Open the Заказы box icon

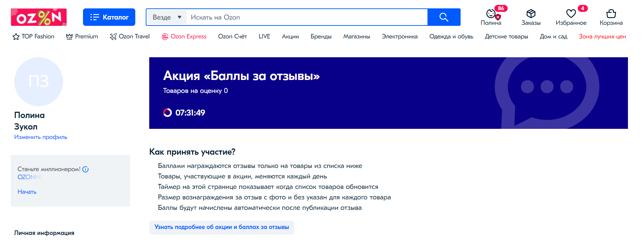point(531,14)
